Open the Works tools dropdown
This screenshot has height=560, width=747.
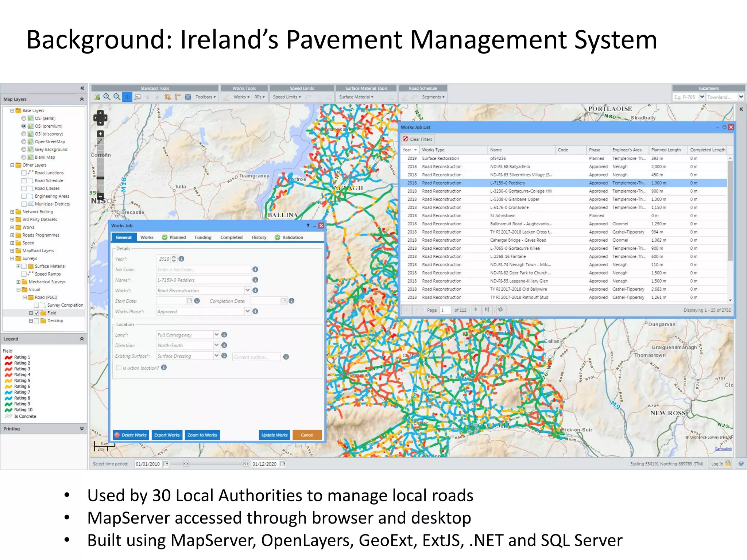pos(241,97)
